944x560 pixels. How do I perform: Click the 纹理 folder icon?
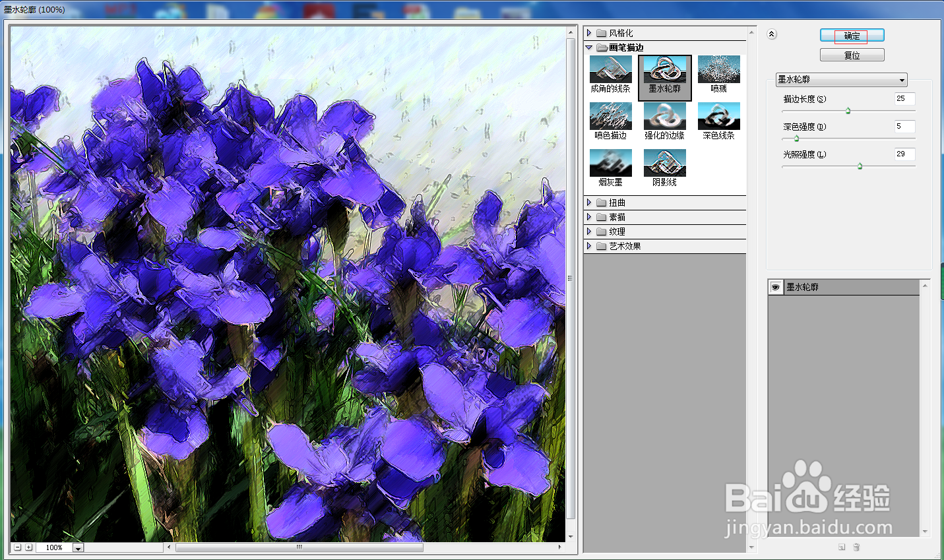point(601,232)
